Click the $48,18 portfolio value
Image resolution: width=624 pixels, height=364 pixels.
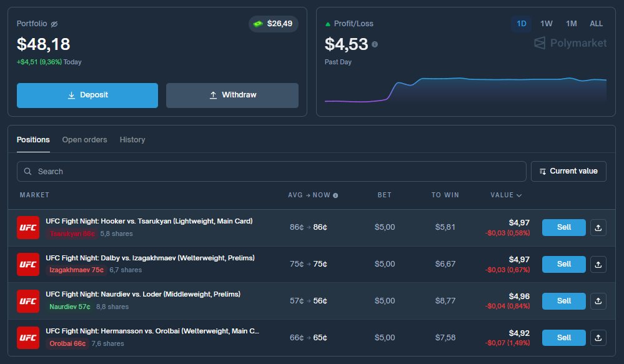click(x=43, y=44)
